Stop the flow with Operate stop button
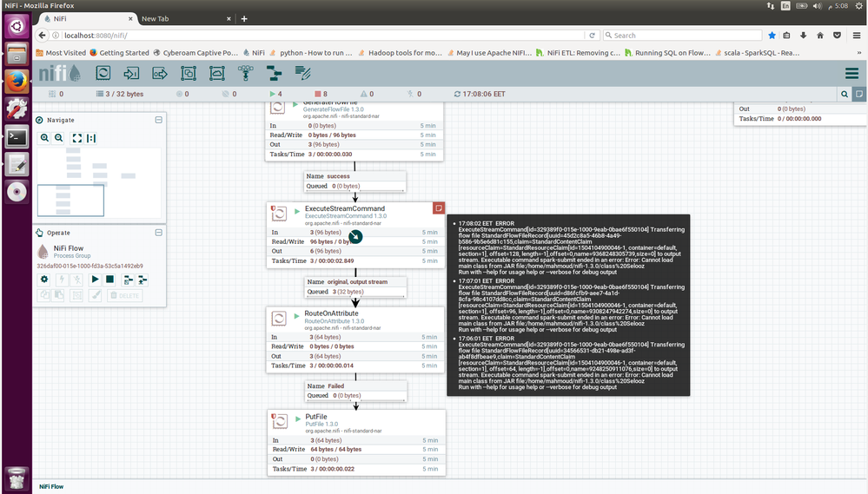 (109, 279)
